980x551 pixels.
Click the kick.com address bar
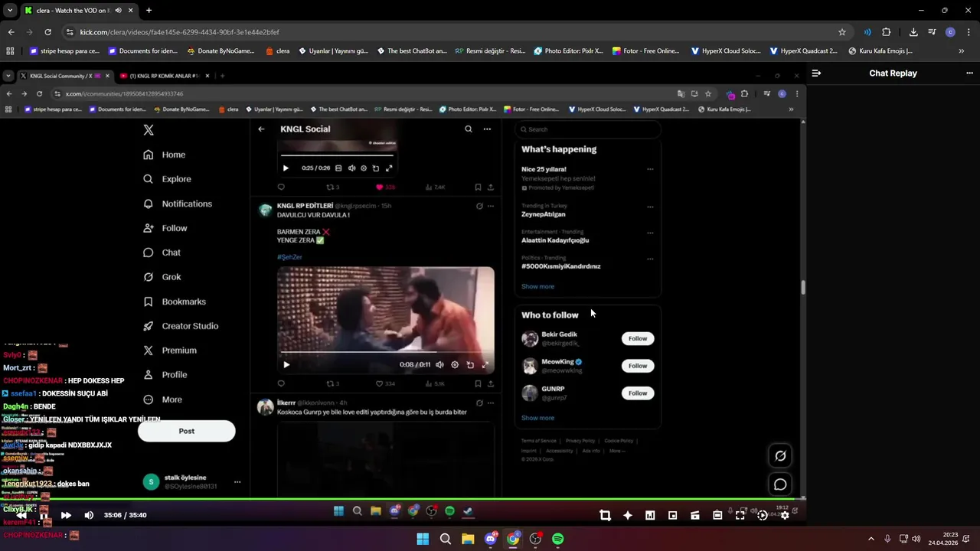point(456,32)
